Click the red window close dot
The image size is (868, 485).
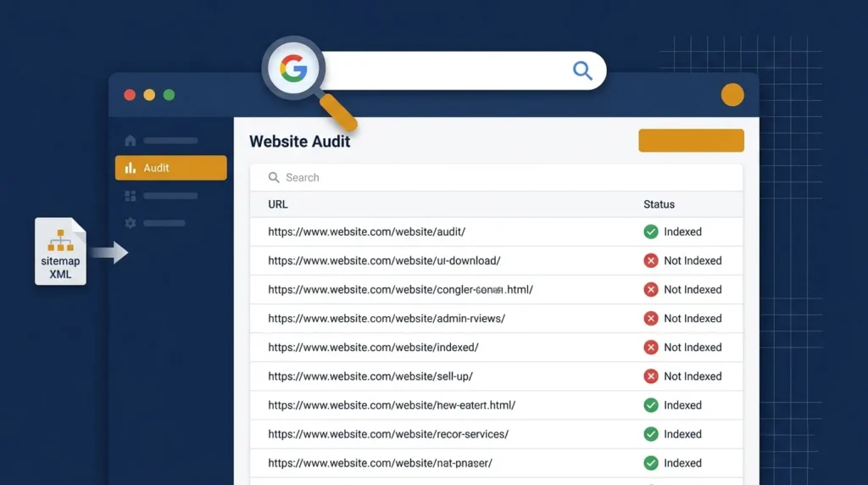tap(130, 95)
